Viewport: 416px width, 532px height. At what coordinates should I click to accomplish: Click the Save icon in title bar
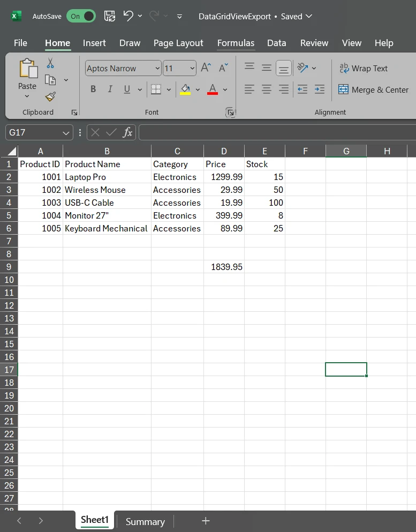109,16
